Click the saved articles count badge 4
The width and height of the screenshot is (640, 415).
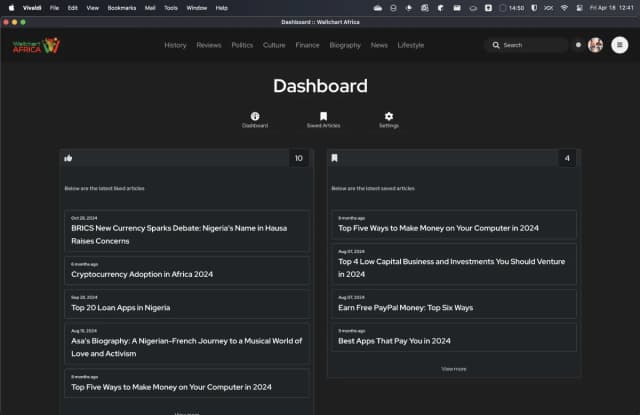click(567, 158)
